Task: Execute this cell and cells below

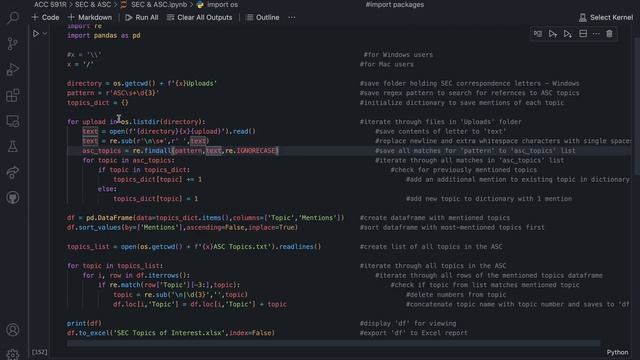Action: click(568, 34)
